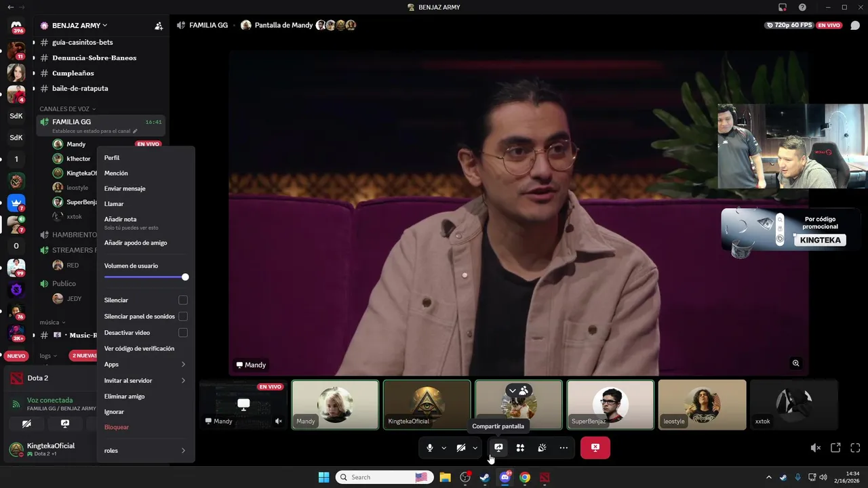The image size is (868, 488).
Task: Select Ver código de verificación
Action: coord(146,348)
